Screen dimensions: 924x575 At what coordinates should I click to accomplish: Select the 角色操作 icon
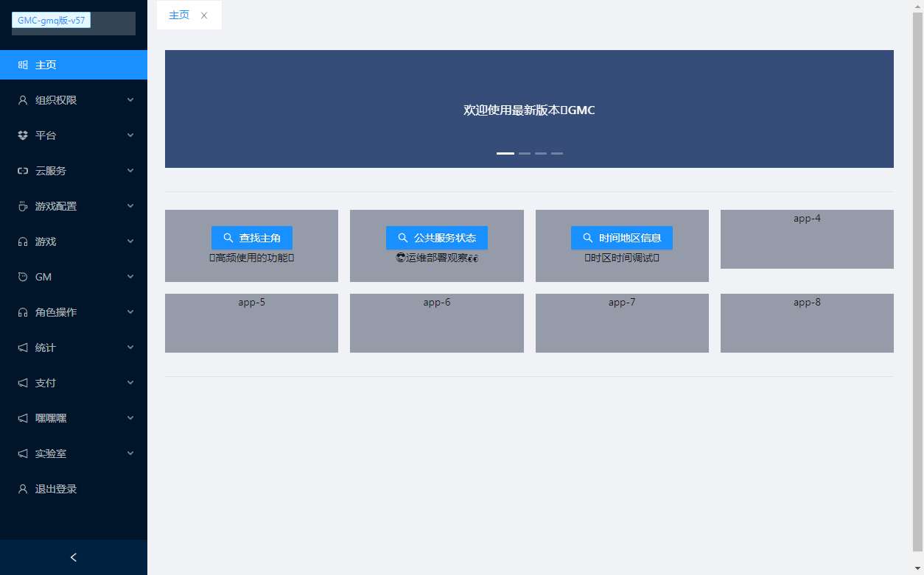pyautogui.click(x=22, y=311)
